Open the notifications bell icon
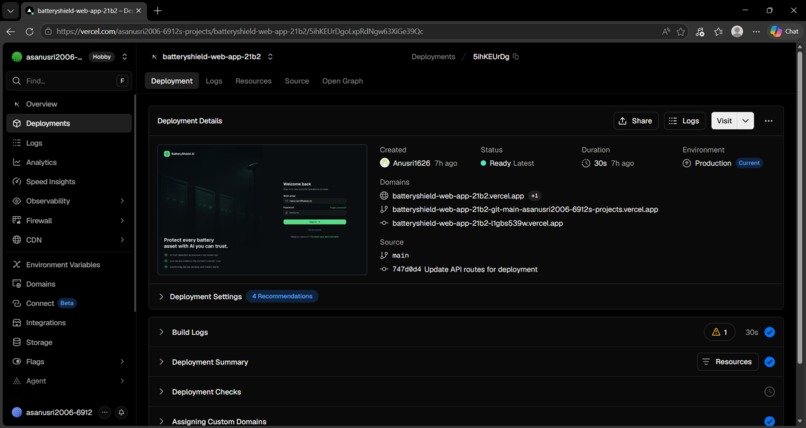806x428 pixels. 121,412
